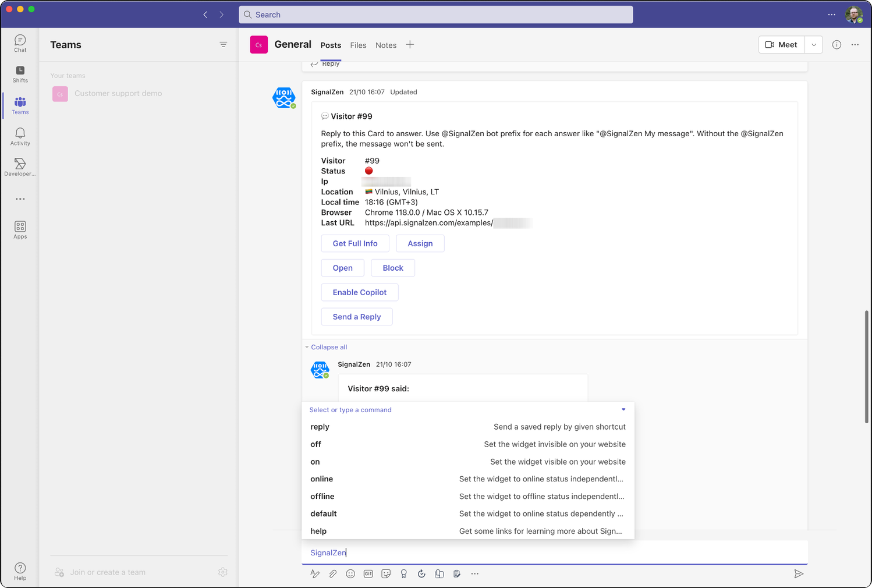Screen dimensions: 872x588
Task: Click Send a Reply
Action: tap(357, 317)
